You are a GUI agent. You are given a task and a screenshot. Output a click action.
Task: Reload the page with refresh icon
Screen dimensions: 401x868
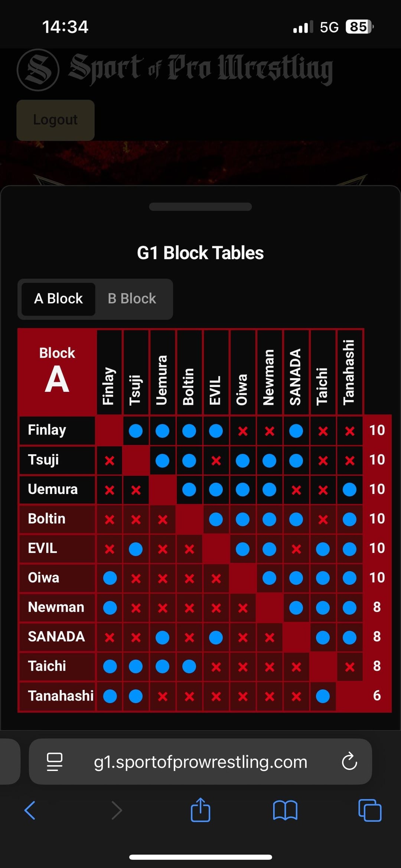click(349, 761)
